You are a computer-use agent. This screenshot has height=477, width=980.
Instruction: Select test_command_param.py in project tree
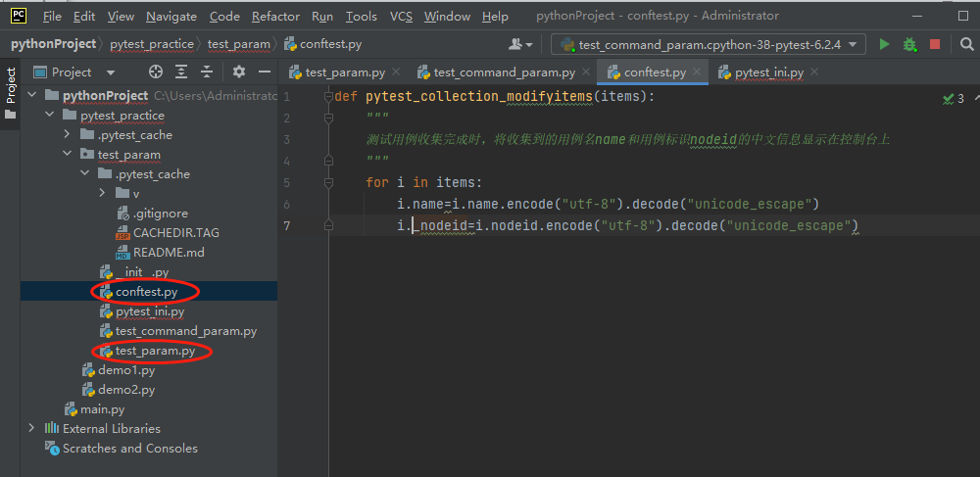pos(186,331)
